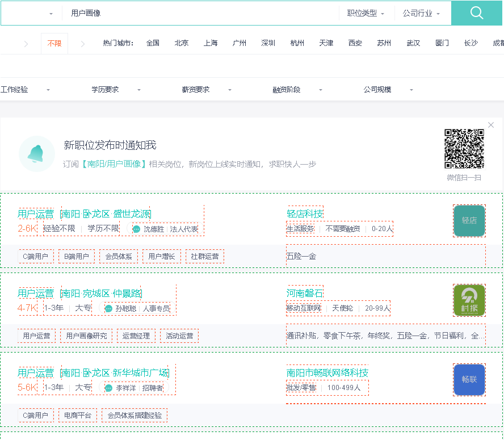Select city 深圳

pos(268,43)
